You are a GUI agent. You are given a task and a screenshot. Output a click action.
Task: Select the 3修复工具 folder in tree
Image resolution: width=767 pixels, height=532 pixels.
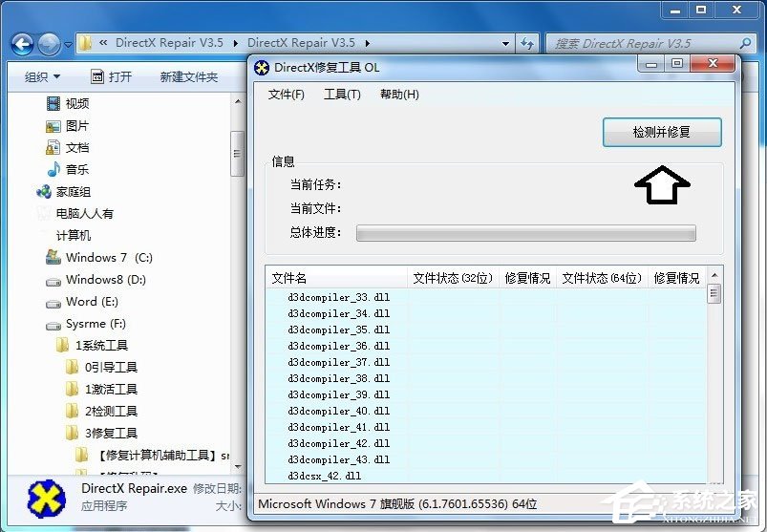click(x=110, y=433)
